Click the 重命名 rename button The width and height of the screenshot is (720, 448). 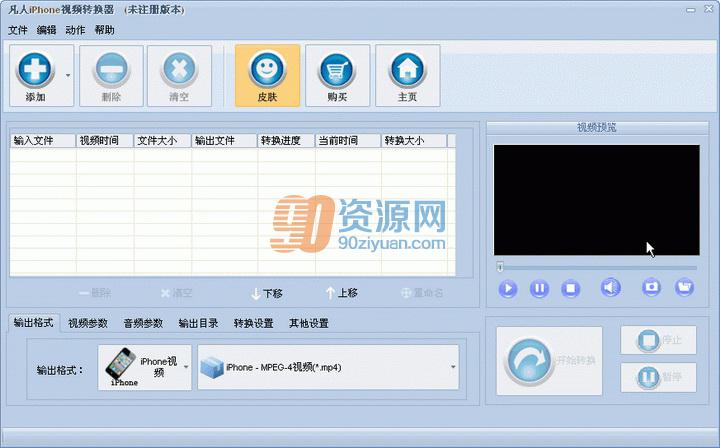point(422,293)
